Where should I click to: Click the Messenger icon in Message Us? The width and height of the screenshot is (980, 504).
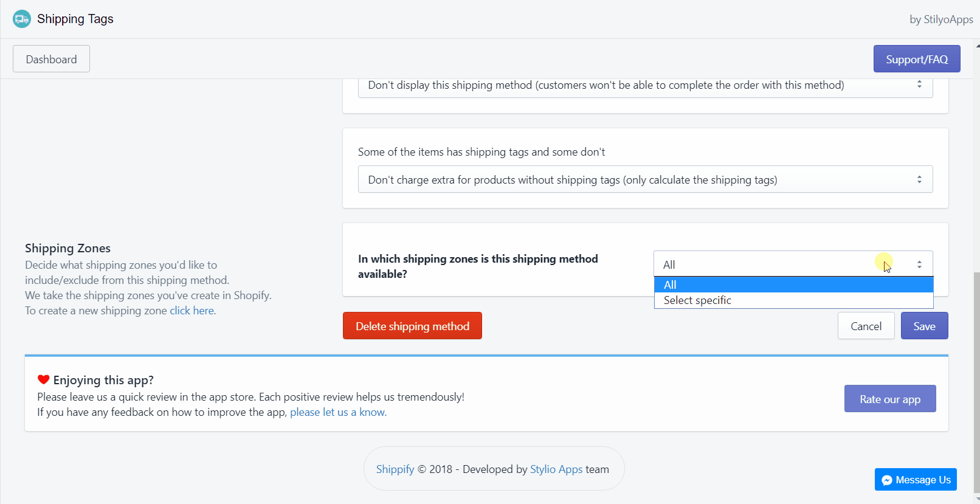tap(887, 480)
